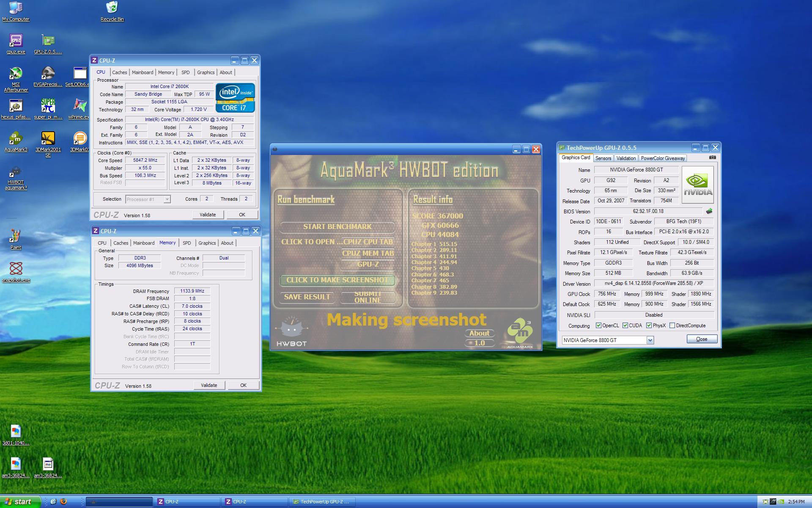Select MSI Afterburner desktop shortcut
The height and width of the screenshot is (508, 812).
point(16,80)
